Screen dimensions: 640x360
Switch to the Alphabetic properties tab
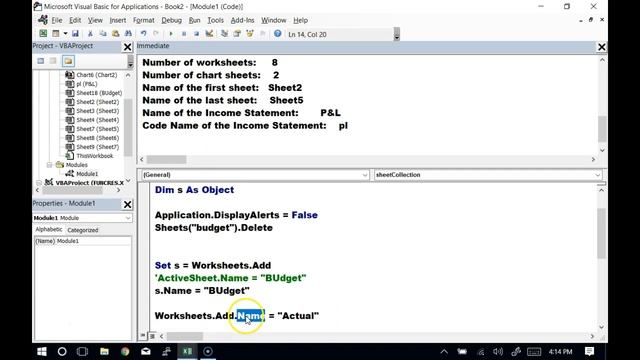point(49,229)
